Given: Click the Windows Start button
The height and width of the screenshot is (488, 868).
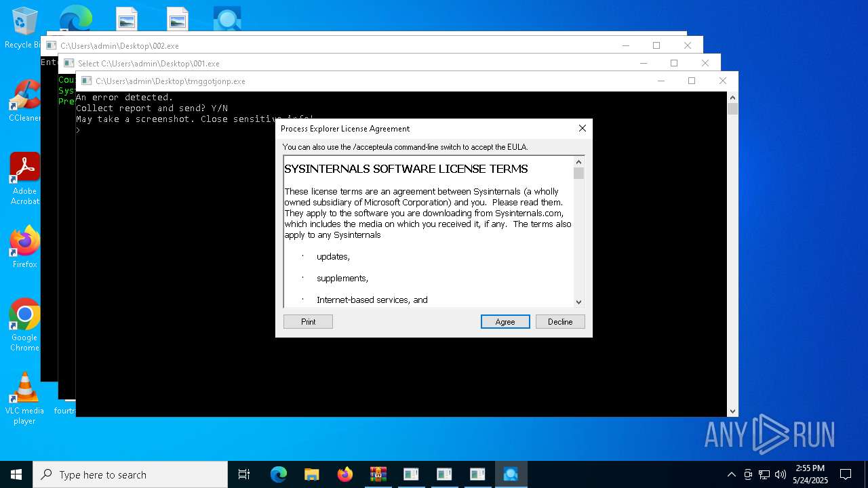Looking at the screenshot, I should pyautogui.click(x=16, y=474).
